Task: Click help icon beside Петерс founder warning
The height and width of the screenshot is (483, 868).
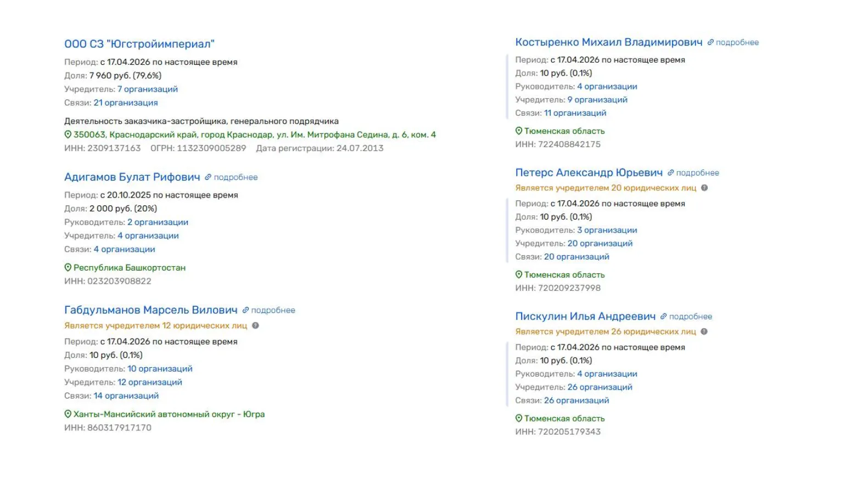Action: (704, 188)
